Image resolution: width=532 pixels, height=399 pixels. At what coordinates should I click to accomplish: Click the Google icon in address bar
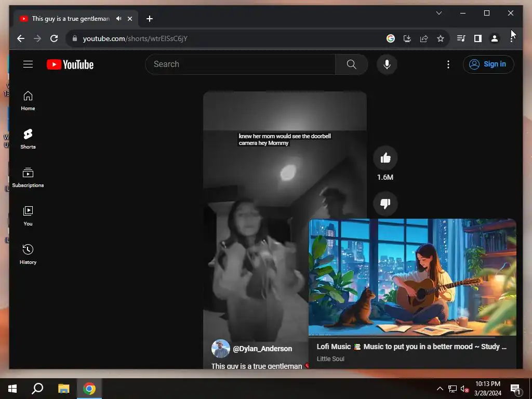[x=391, y=38]
